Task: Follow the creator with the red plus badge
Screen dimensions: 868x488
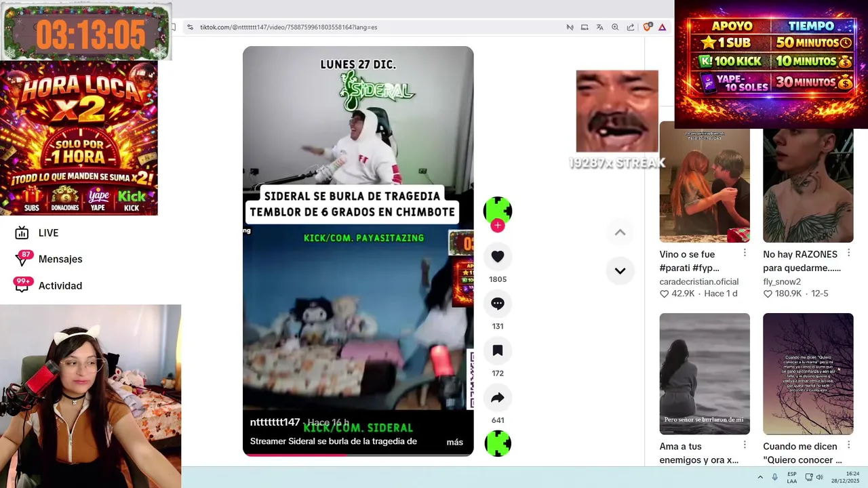Action: tap(498, 226)
